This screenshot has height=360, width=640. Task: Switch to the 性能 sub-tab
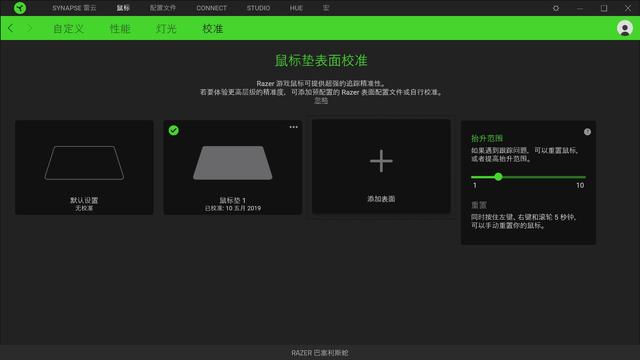pos(120,29)
